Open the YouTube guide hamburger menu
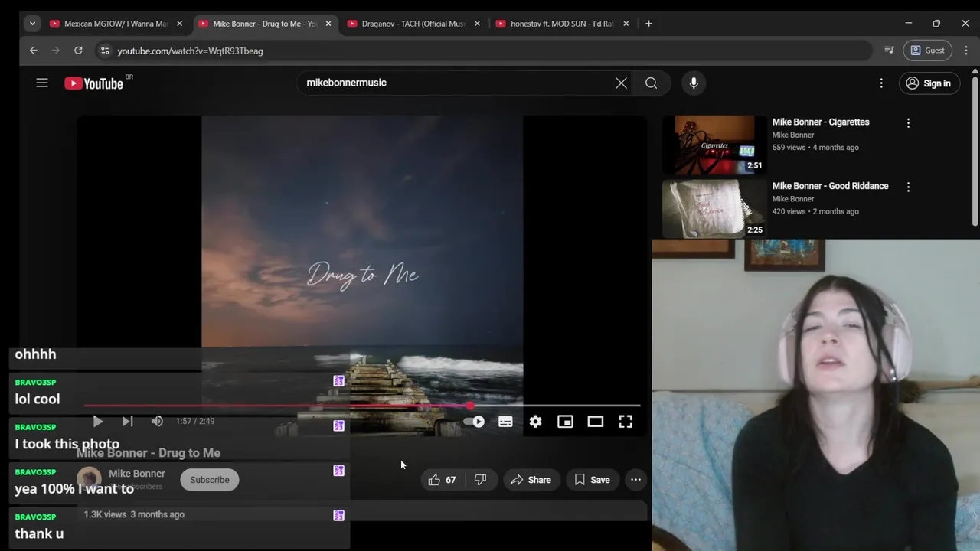Screen dimensions: 980x551 click(42, 83)
